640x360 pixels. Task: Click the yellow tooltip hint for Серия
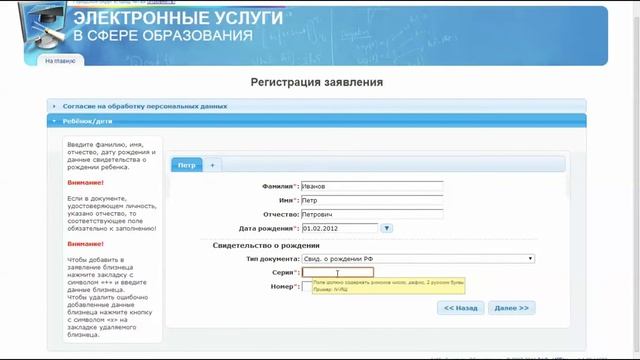[x=388, y=286]
